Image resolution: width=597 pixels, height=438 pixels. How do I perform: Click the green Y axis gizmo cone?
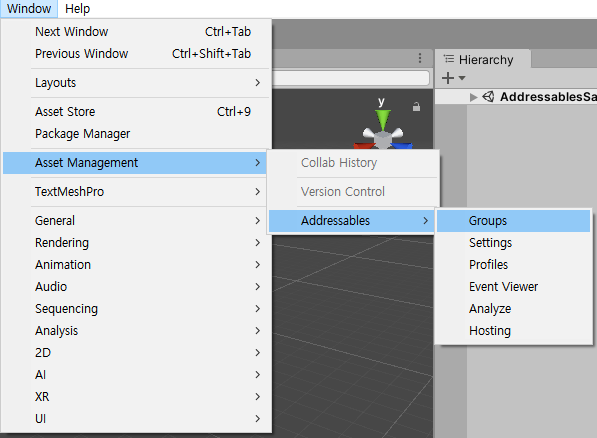(x=383, y=119)
